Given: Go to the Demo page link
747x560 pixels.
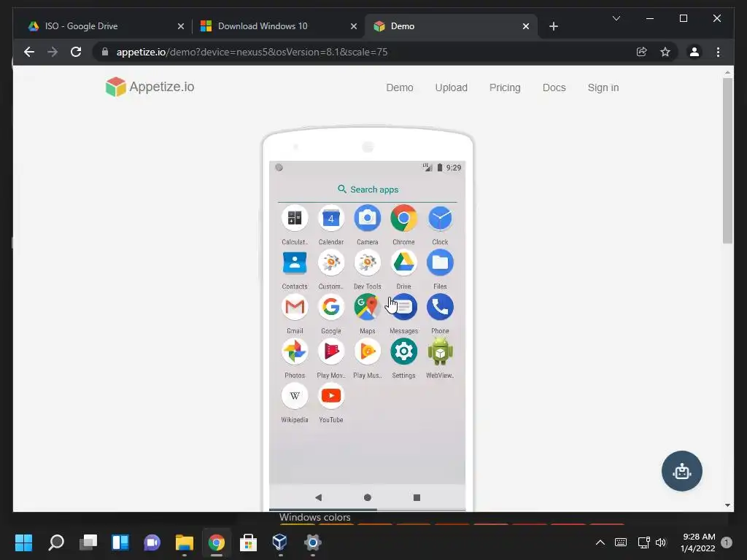Looking at the screenshot, I should [x=400, y=87].
